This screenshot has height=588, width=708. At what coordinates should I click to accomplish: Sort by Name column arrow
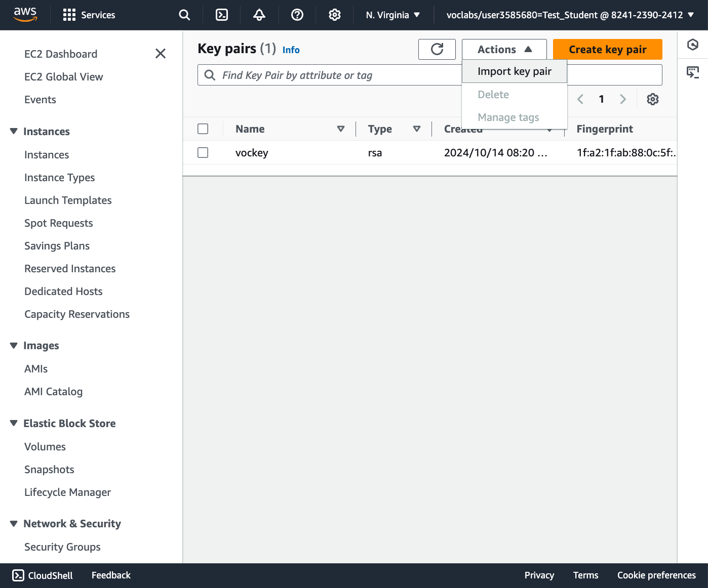coord(341,129)
